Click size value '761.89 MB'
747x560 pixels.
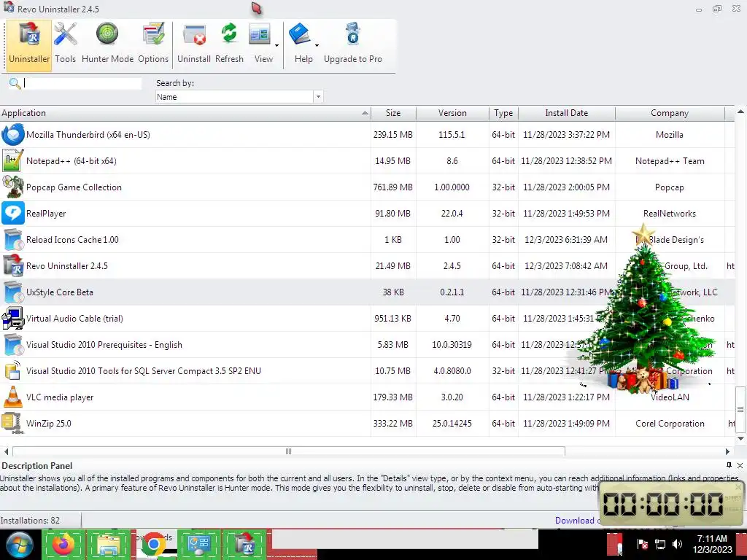393,187
